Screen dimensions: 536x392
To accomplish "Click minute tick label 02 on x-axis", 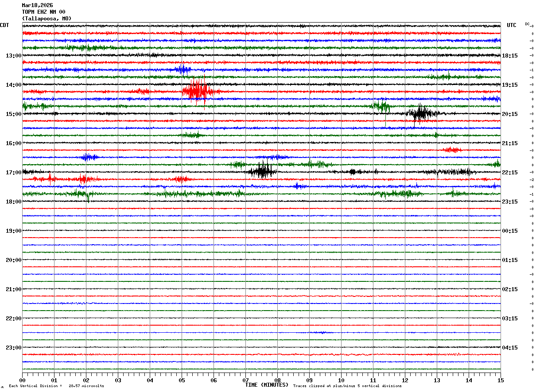I will 86,380.
